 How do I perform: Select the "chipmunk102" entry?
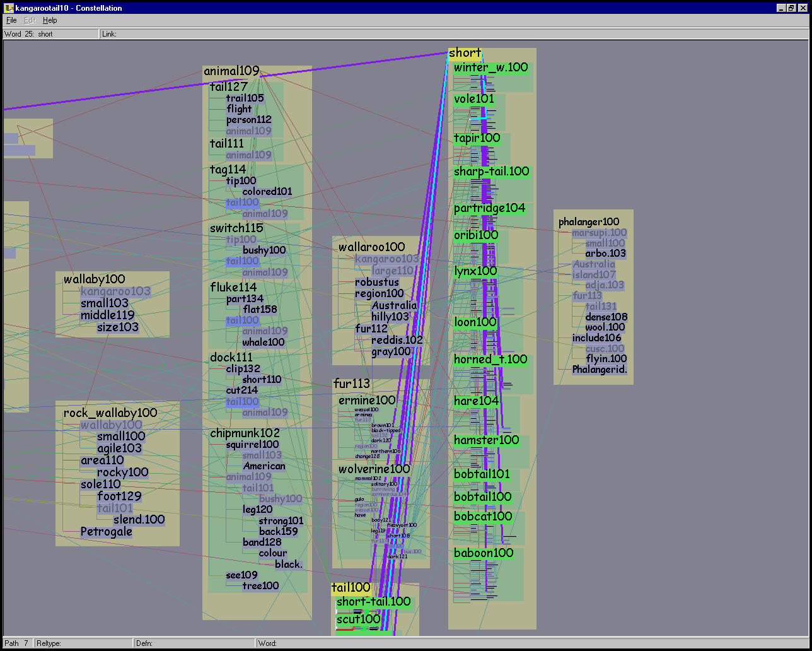245,433
